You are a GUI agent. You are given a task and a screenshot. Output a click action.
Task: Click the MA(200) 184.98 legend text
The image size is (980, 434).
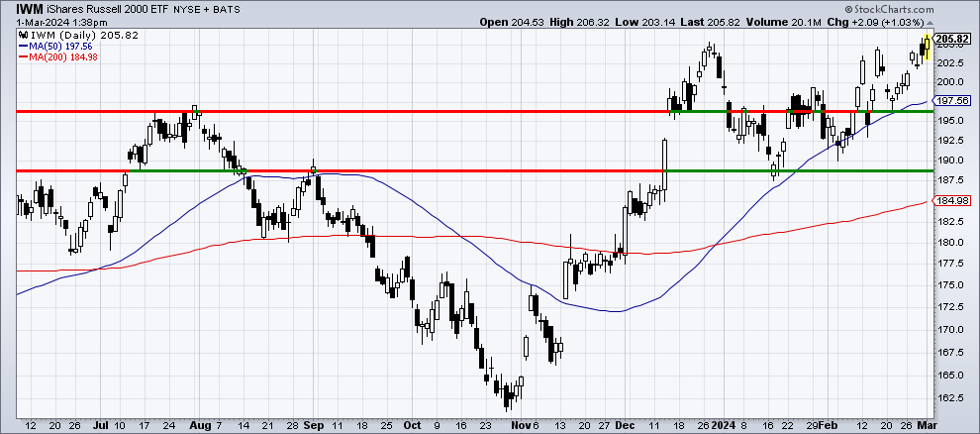point(63,56)
